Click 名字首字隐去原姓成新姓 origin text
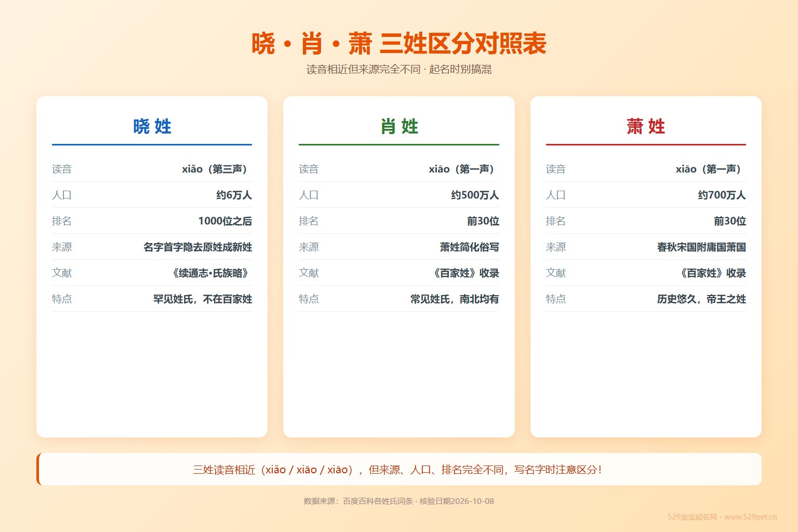This screenshot has height=532, width=798. point(197,247)
